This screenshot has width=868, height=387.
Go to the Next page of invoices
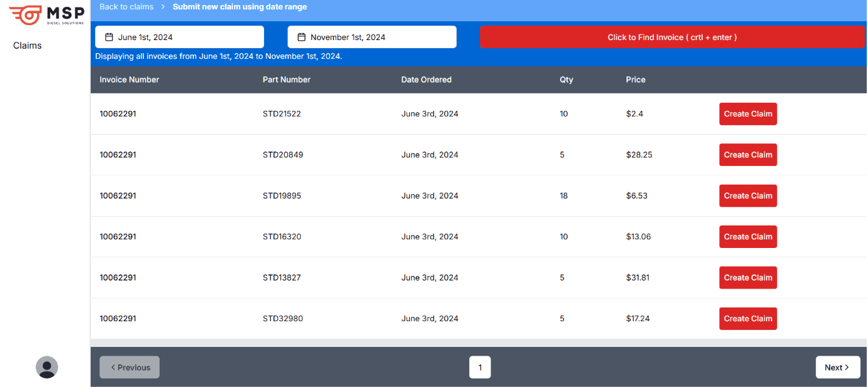tap(837, 368)
